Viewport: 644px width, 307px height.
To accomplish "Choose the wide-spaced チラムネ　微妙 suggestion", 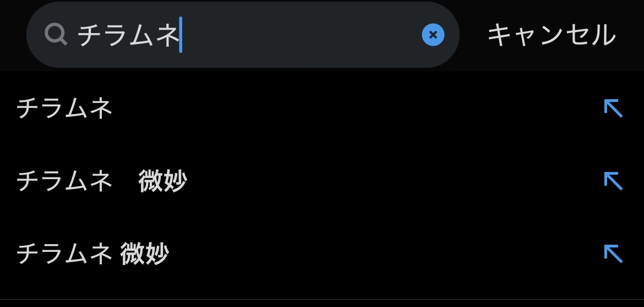I will coord(102,181).
